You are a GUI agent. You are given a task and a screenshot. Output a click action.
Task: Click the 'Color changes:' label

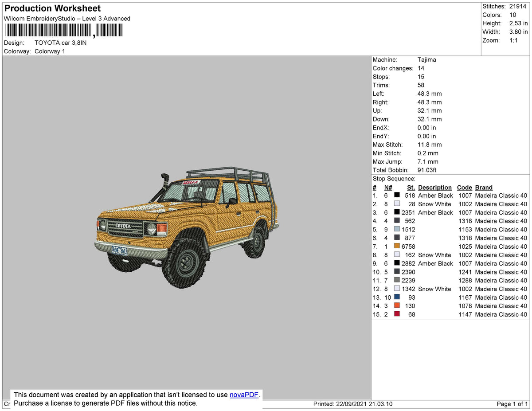393,68
